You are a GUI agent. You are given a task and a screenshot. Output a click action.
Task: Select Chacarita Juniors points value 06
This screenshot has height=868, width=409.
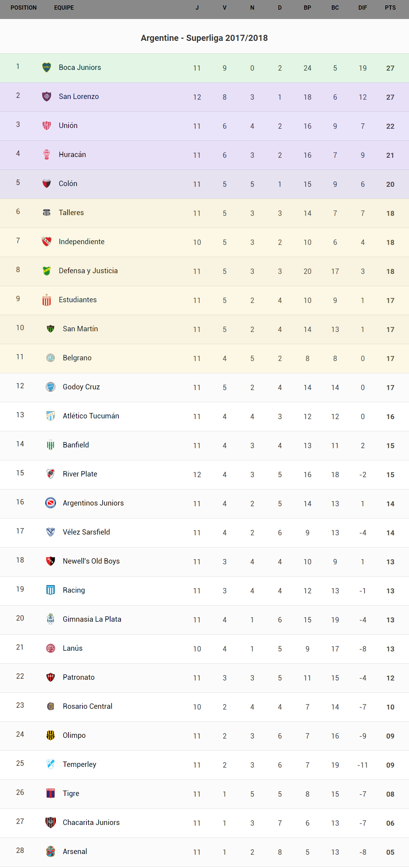point(390,823)
